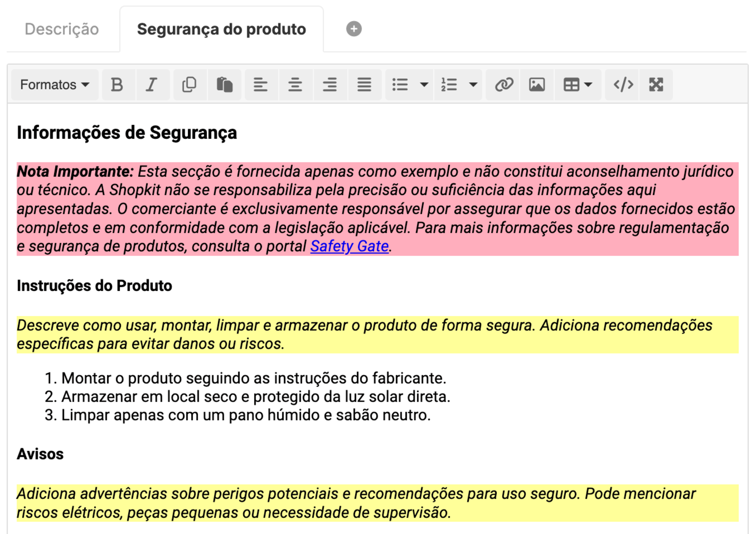Toggle fullscreen editor mode

pyautogui.click(x=656, y=85)
